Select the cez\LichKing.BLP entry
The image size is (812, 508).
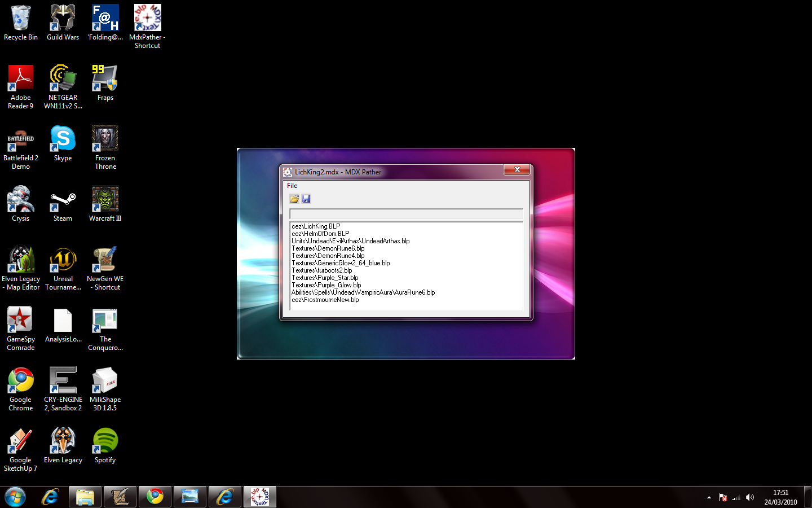(316, 226)
